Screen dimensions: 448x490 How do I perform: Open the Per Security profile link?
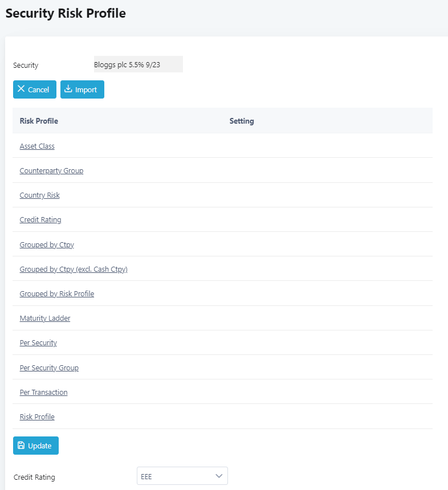[x=38, y=343]
